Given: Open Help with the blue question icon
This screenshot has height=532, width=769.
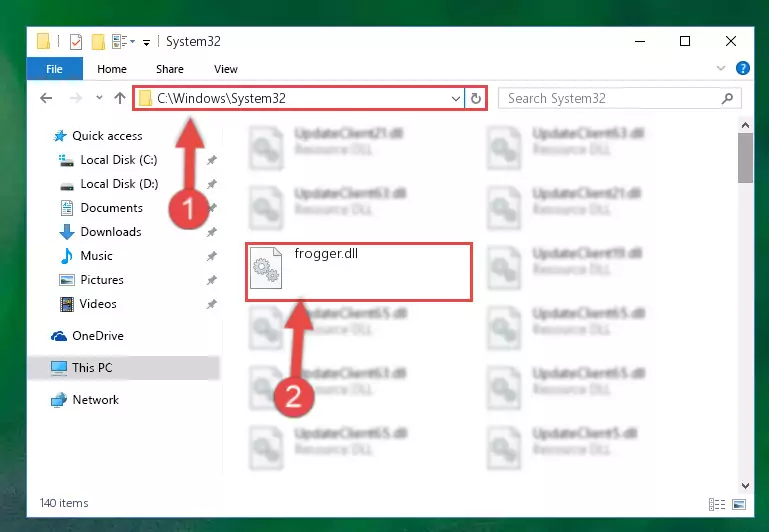Looking at the screenshot, I should pyautogui.click(x=743, y=68).
